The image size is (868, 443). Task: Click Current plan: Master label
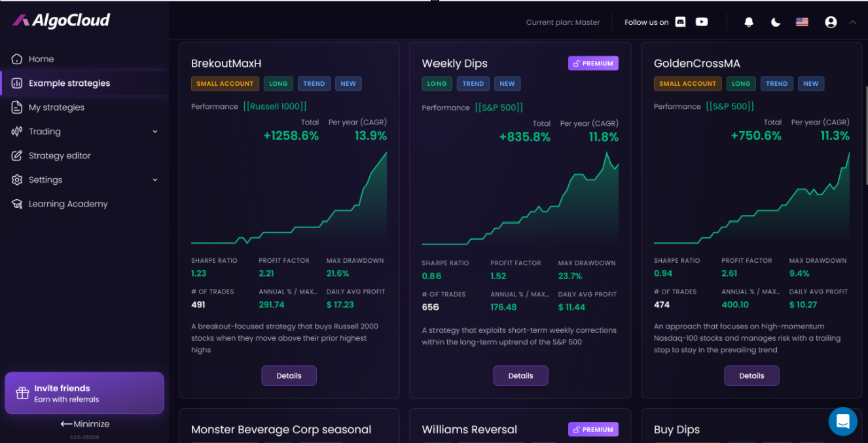[563, 22]
